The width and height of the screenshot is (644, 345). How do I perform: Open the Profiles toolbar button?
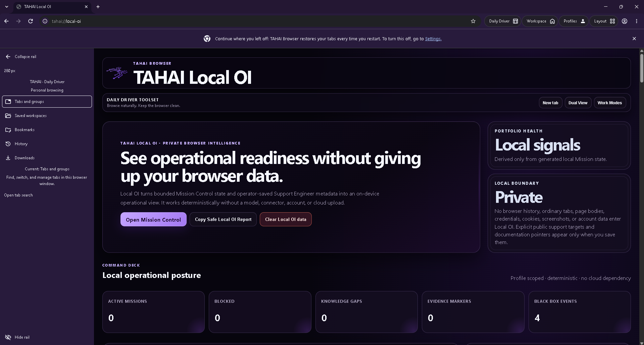[574, 21]
